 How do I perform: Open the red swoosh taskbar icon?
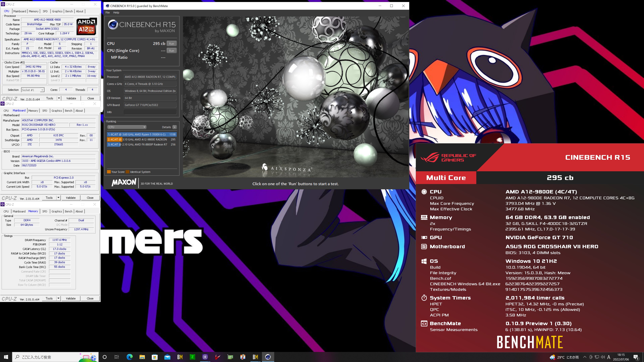tap(218, 357)
